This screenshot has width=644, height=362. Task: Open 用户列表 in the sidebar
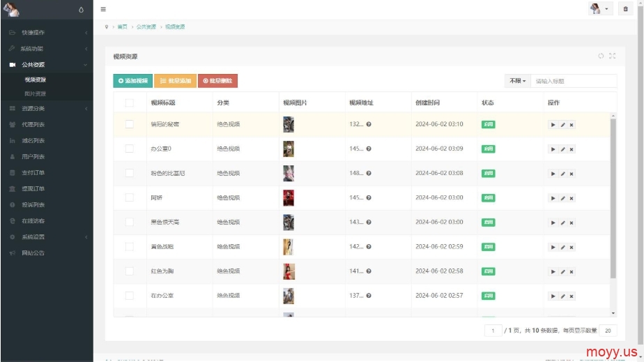[x=33, y=157]
